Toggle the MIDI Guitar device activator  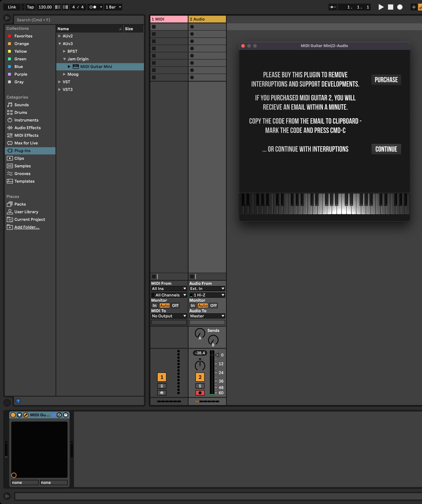(13, 415)
